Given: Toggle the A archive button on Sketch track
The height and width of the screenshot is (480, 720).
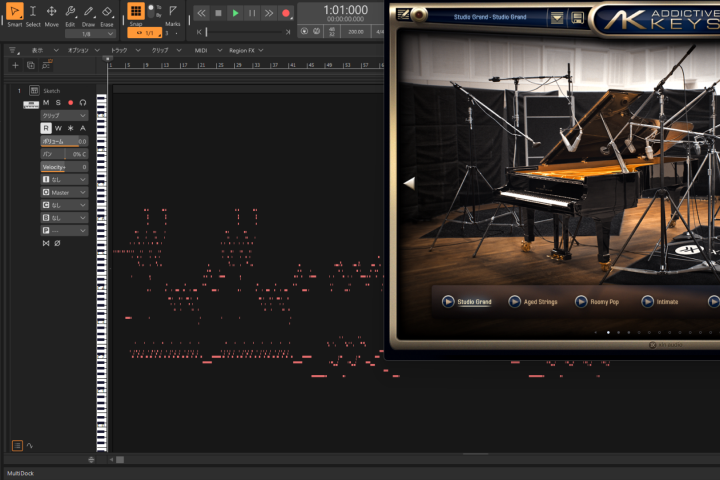Looking at the screenshot, I should pyautogui.click(x=83, y=128).
